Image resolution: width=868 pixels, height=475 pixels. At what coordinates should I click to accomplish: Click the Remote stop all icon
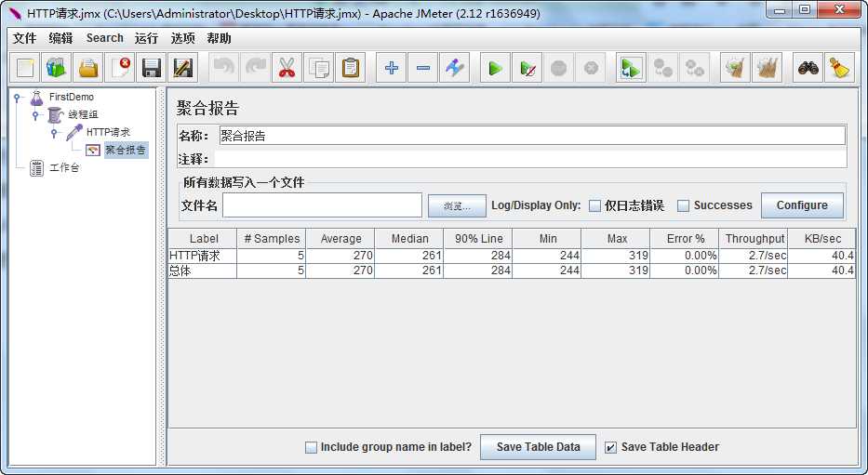pos(662,68)
